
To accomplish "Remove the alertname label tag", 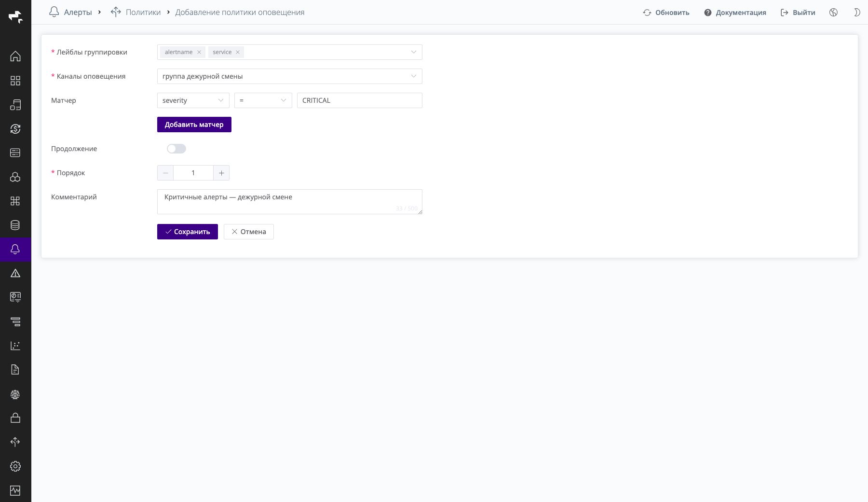I will 199,52.
